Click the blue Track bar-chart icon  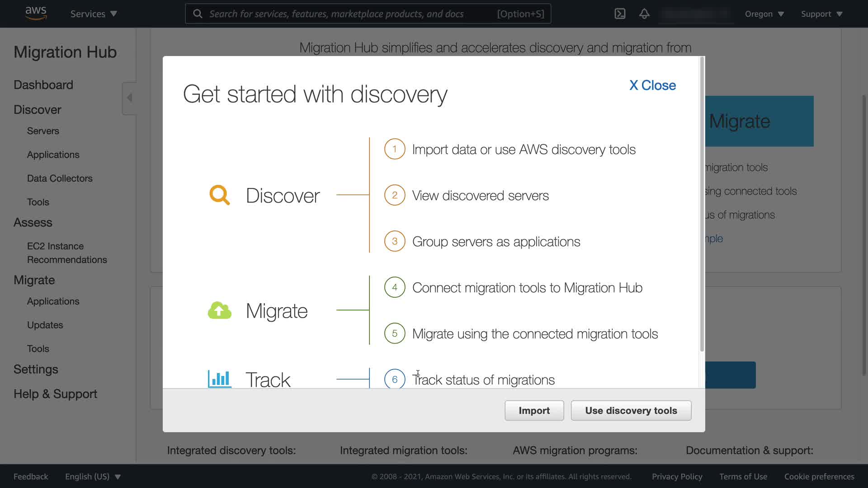219,379
